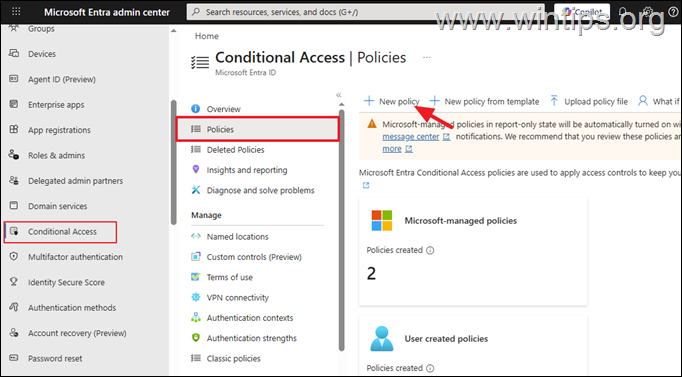Click the Authentication strengths shield icon
Image resolution: width=682 pixels, height=377 pixels.
196,337
